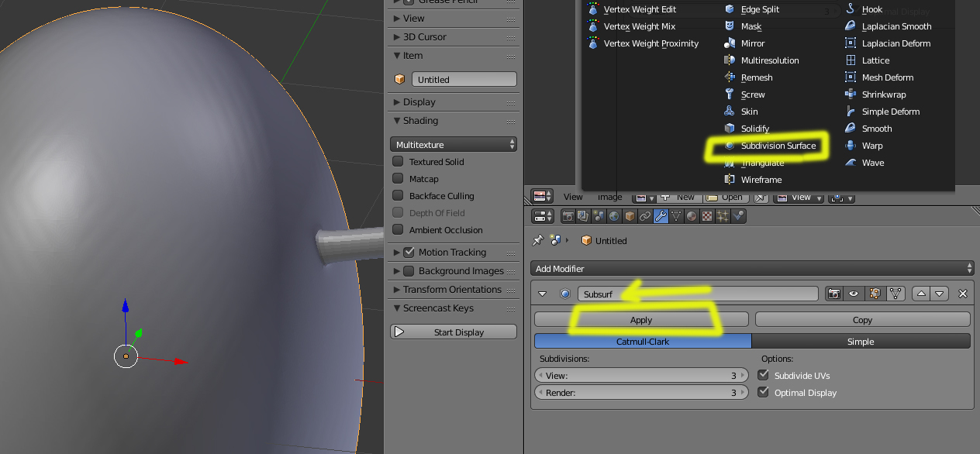Select the Lattice modifier icon
The width and height of the screenshot is (980, 454).
point(851,60)
